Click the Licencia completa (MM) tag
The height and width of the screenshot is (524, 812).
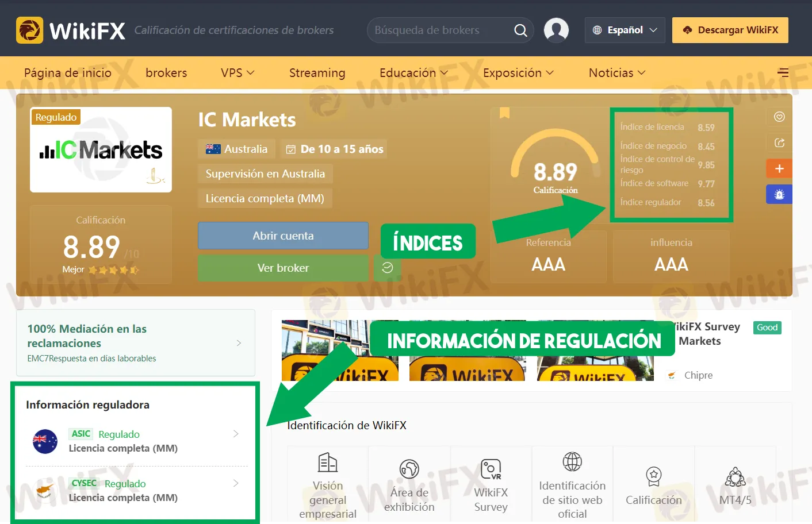tap(265, 198)
